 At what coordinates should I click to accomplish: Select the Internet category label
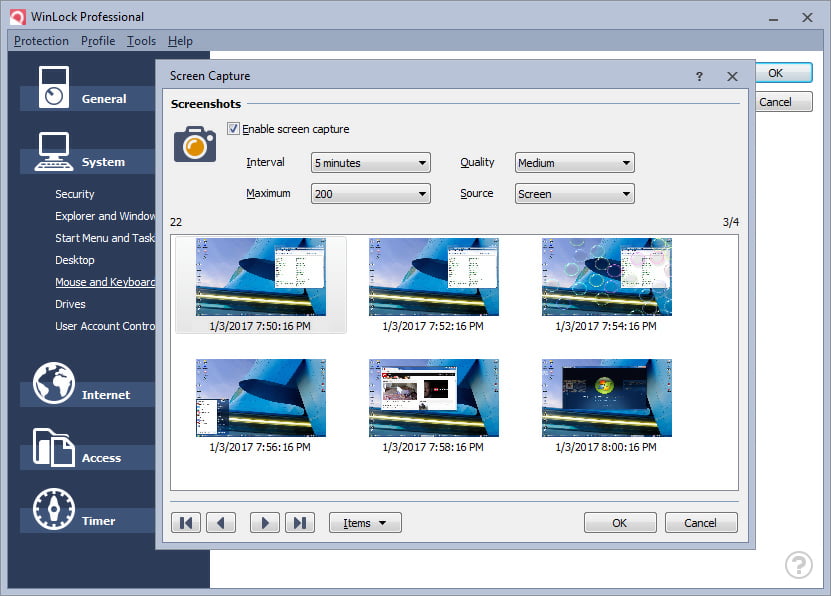click(x=105, y=395)
